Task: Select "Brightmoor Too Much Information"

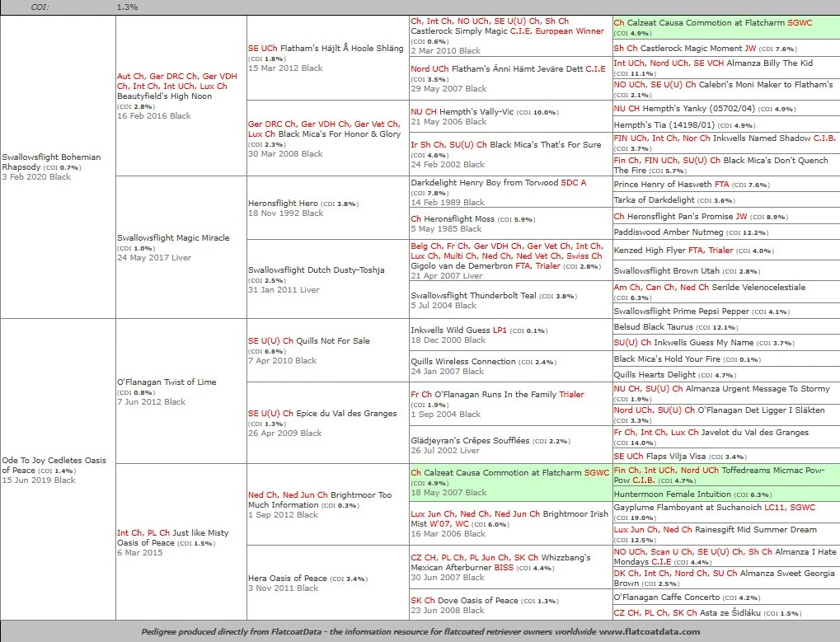Action: pyautogui.click(x=320, y=499)
